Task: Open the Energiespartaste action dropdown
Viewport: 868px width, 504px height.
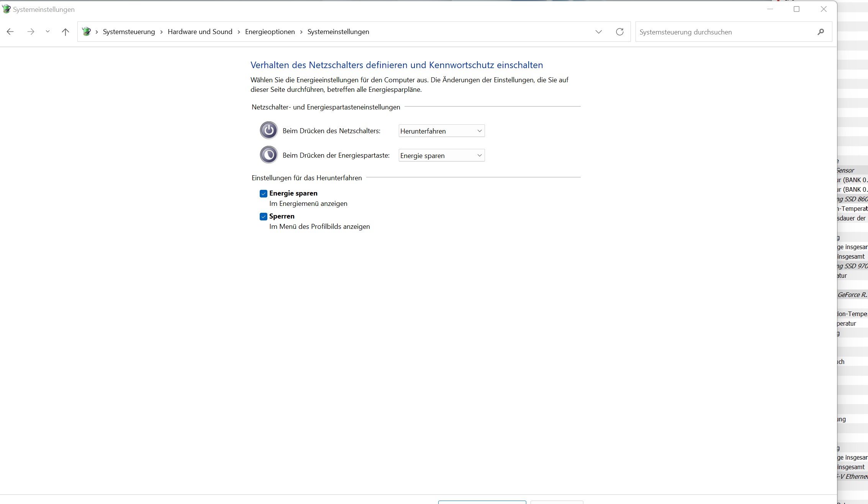Action: tap(441, 155)
